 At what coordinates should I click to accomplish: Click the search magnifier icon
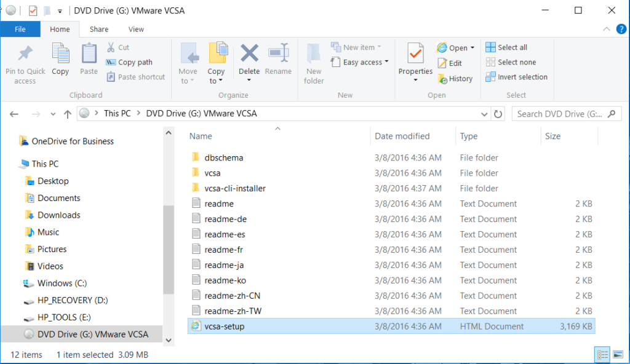click(x=612, y=114)
